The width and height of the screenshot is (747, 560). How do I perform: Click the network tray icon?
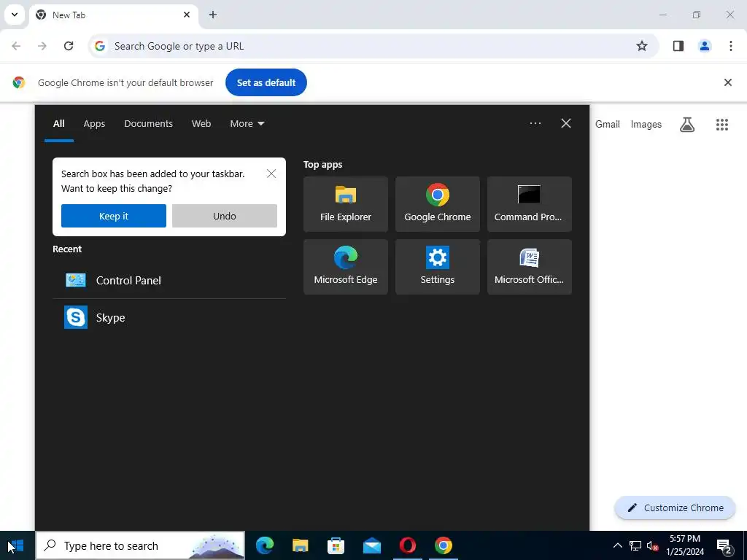point(635,545)
